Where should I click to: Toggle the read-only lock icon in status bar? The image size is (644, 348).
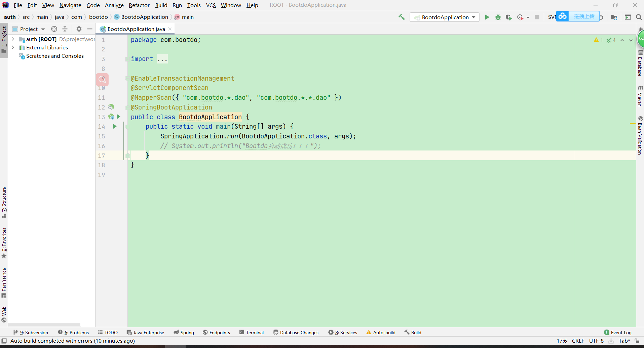tap(637, 341)
